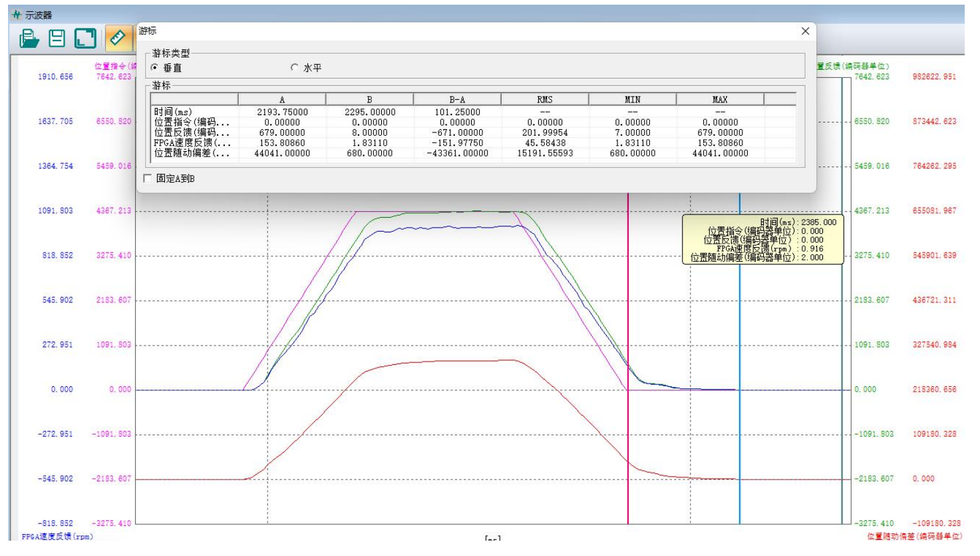Click column header A in cursor table
Image resolution: width=980 pixels, height=556 pixels.
(282, 100)
